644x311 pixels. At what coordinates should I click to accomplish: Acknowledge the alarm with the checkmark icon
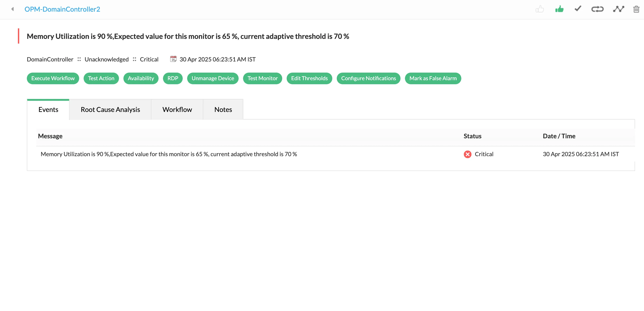pos(578,9)
